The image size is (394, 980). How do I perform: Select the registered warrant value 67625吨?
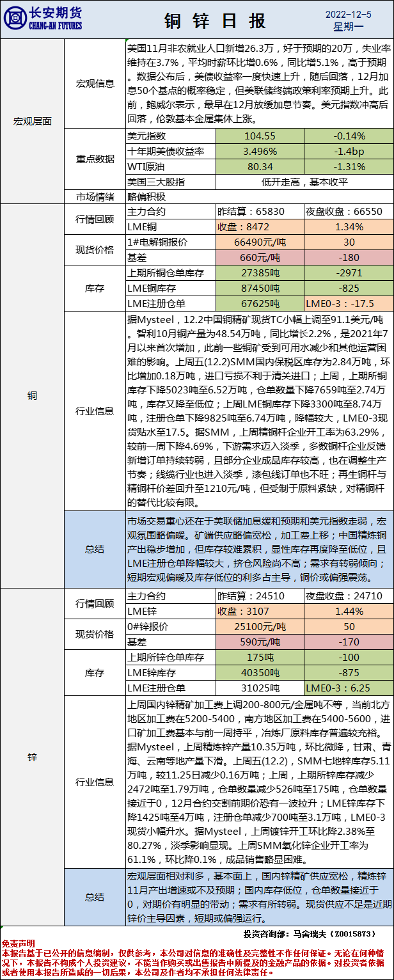260,303
